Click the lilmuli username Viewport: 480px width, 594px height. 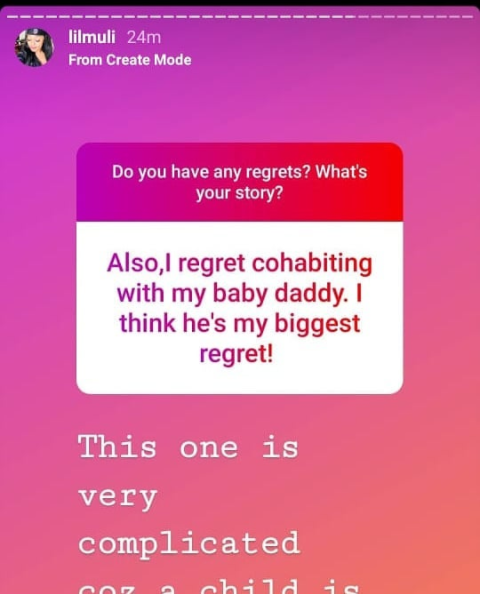[92, 37]
